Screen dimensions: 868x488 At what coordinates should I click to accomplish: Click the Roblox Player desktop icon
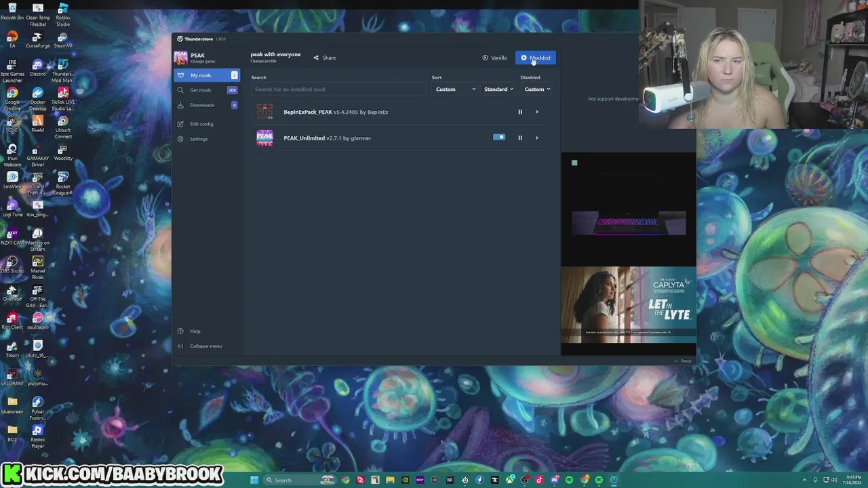pyautogui.click(x=38, y=436)
